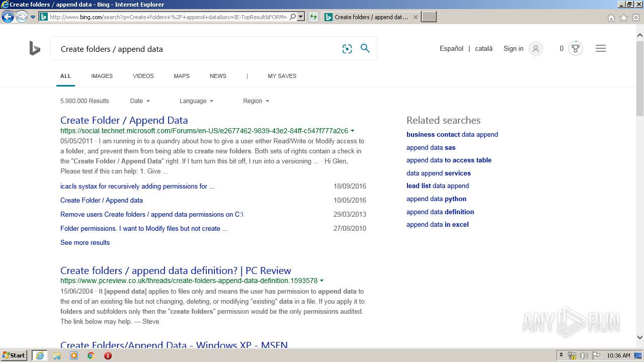Switch language to Español

tap(451, 49)
